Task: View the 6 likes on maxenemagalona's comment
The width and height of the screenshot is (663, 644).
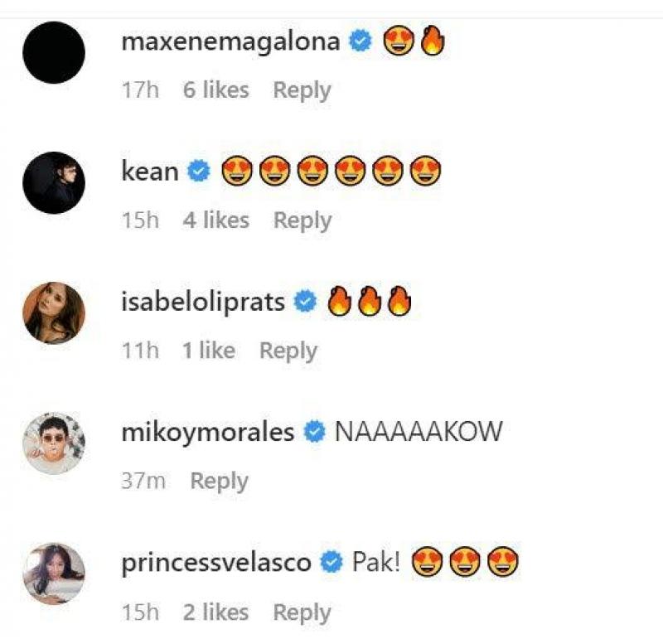Action: [x=215, y=90]
